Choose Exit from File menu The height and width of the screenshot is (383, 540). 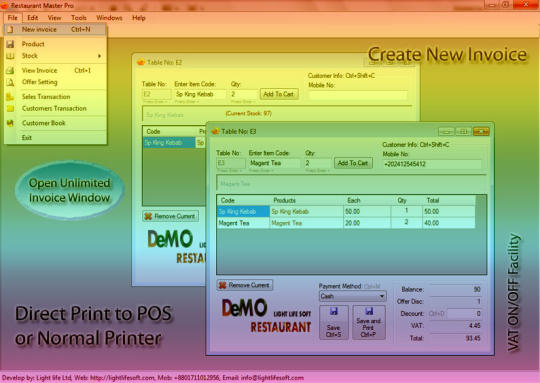tap(55, 137)
